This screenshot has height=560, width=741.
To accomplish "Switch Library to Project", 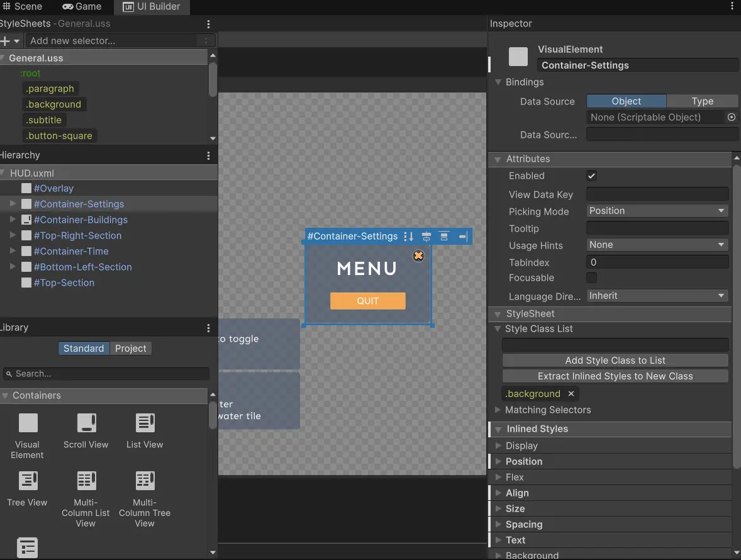I will click(130, 349).
